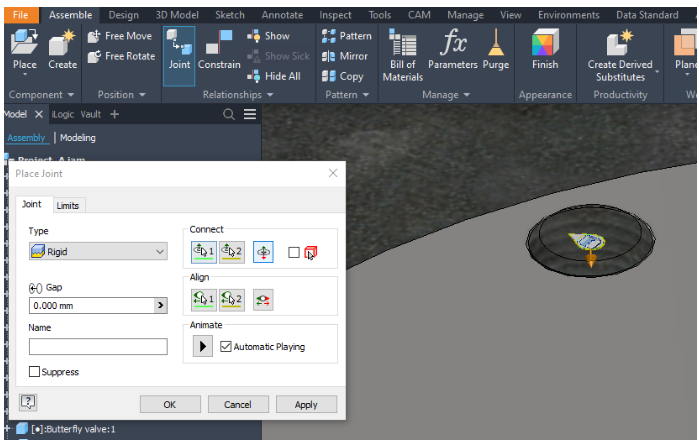This screenshot has height=447, width=699.
Task: Click Connect first selection button
Action: [x=204, y=252]
